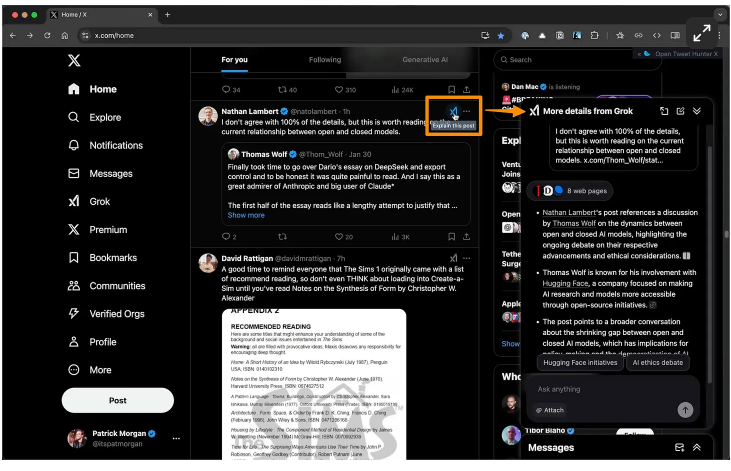Click the Attach button in Grok
Viewport: 731px width, 471px height.
pyautogui.click(x=550, y=410)
